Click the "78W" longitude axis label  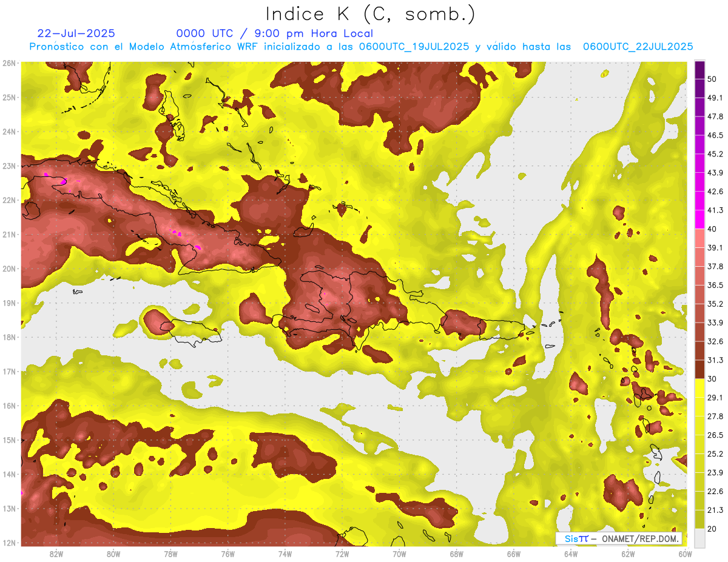pyautogui.click(x=170, y=554)
